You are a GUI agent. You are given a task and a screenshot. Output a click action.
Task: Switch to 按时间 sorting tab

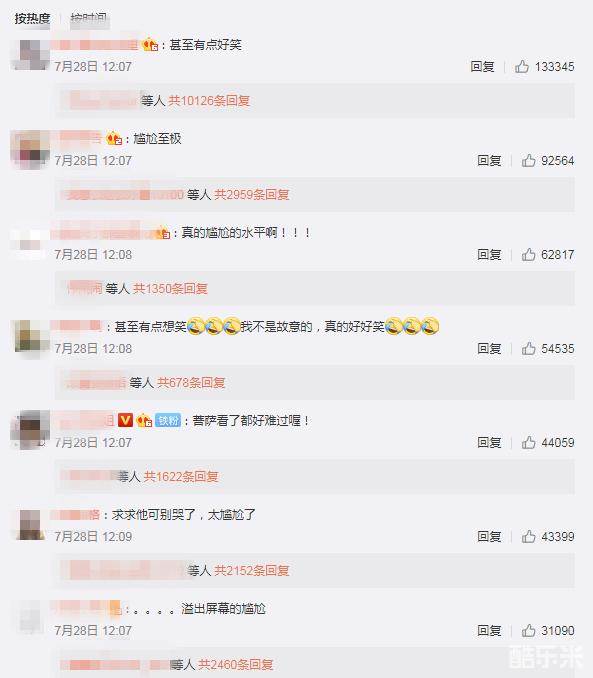tap(89, 18)
